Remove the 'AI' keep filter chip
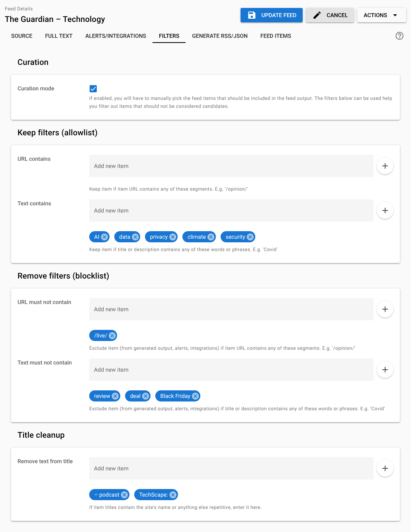Screen dimensions: 411x532 click(104, 237)
